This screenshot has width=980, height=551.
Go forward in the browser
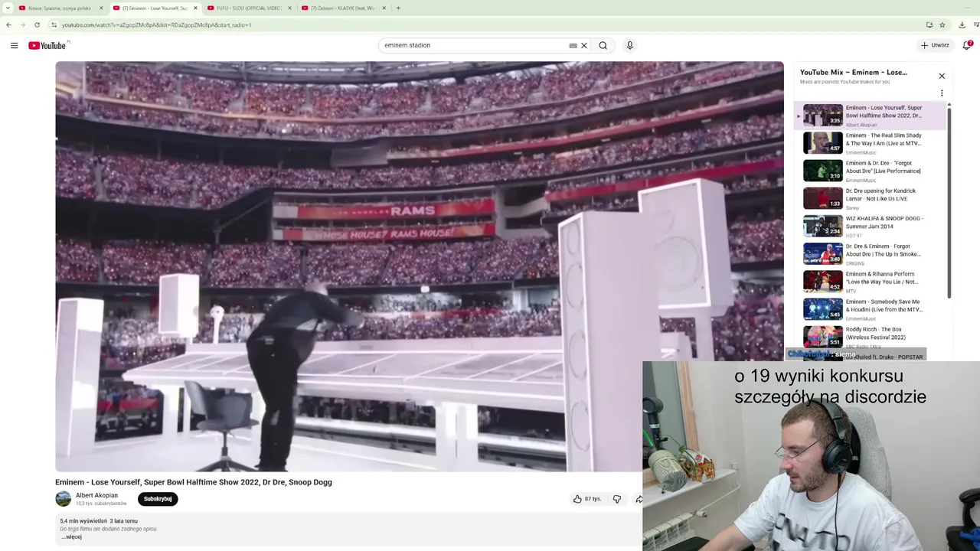(22, 24)
